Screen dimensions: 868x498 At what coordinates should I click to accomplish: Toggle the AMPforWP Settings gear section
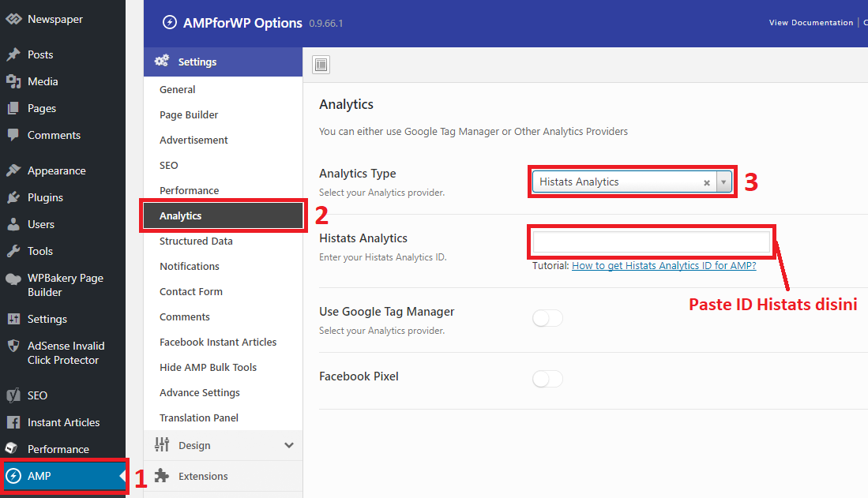point(197,62)
